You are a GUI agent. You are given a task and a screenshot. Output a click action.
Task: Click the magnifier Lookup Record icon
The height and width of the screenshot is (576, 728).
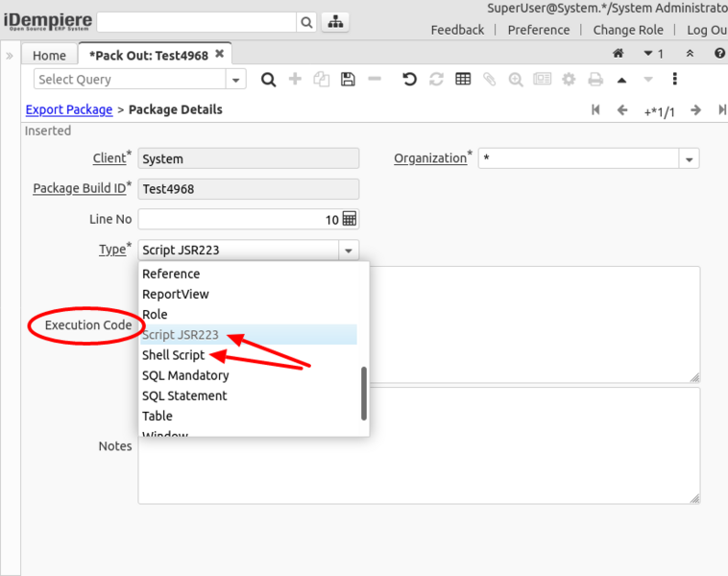click(x=269, y=80)
